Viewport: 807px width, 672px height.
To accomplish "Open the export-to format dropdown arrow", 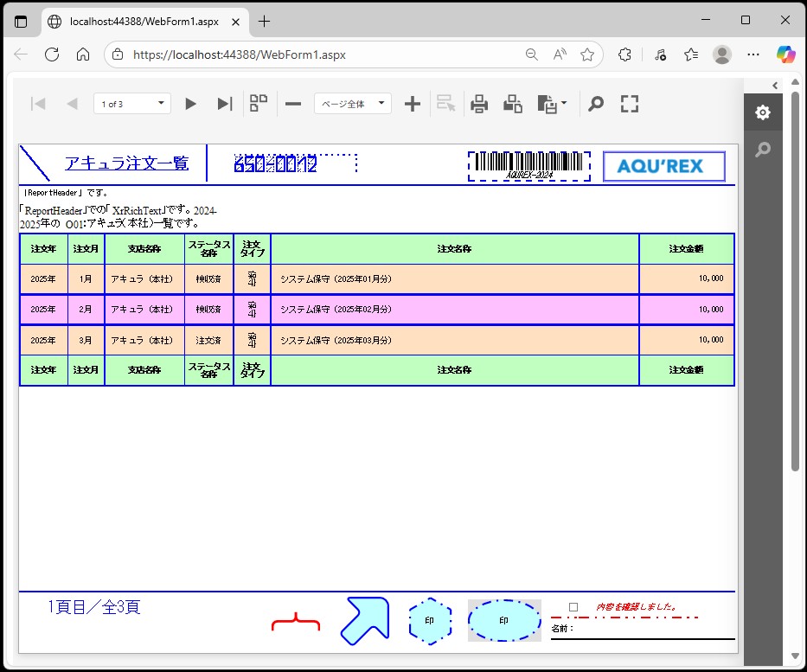I will [x=564, y=104].
